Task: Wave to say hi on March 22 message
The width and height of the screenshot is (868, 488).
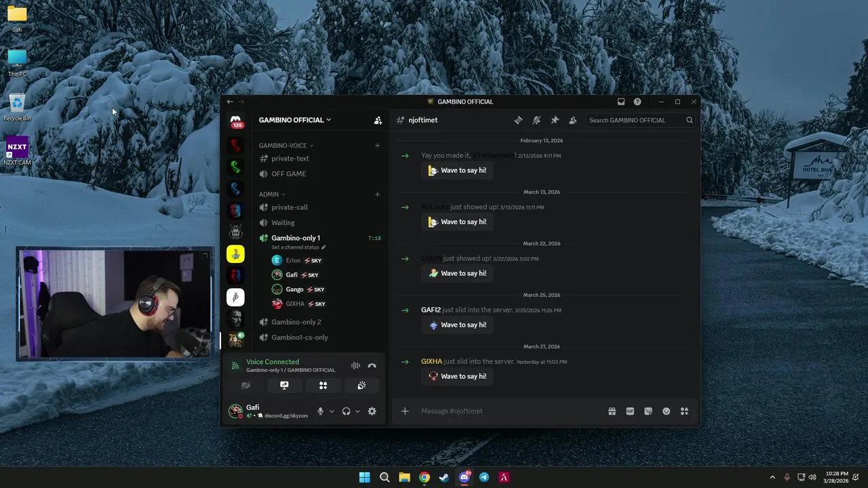Action: click(458, 273)
